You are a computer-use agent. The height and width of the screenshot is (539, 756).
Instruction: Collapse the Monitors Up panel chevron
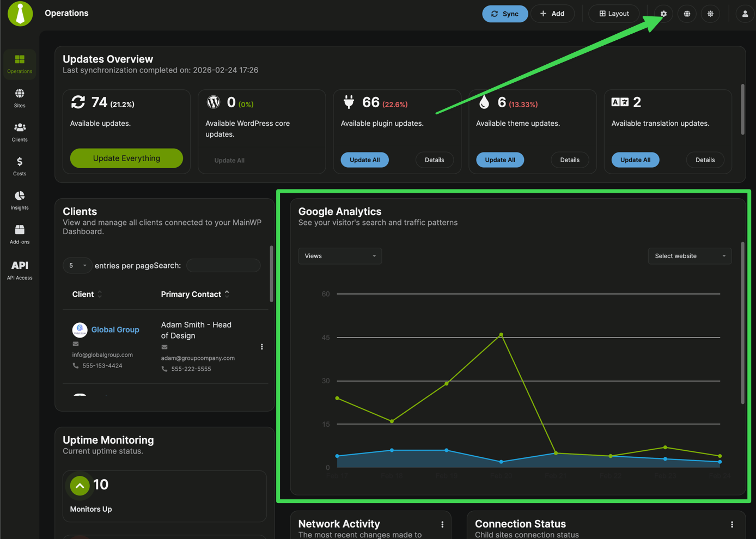[80, 485]
